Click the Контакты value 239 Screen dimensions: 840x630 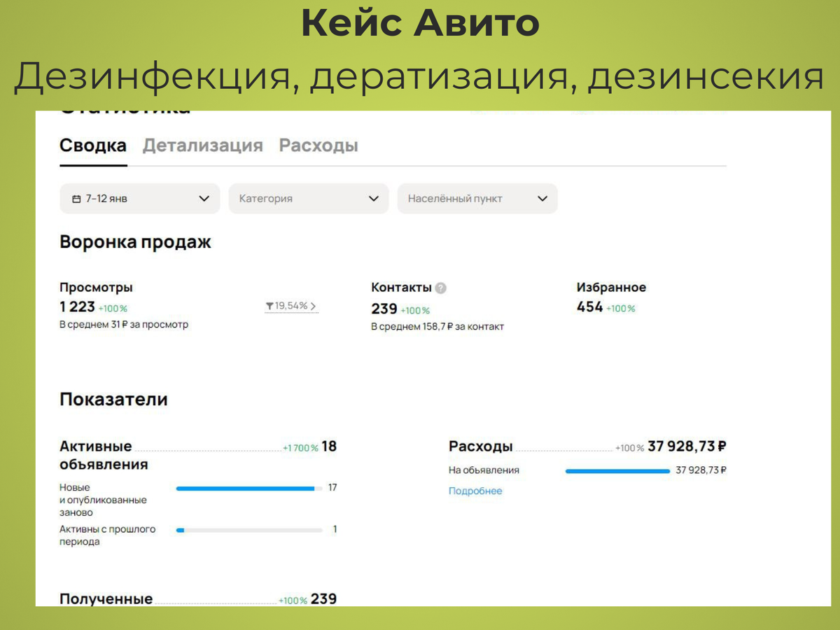click(x=384, y=309)
